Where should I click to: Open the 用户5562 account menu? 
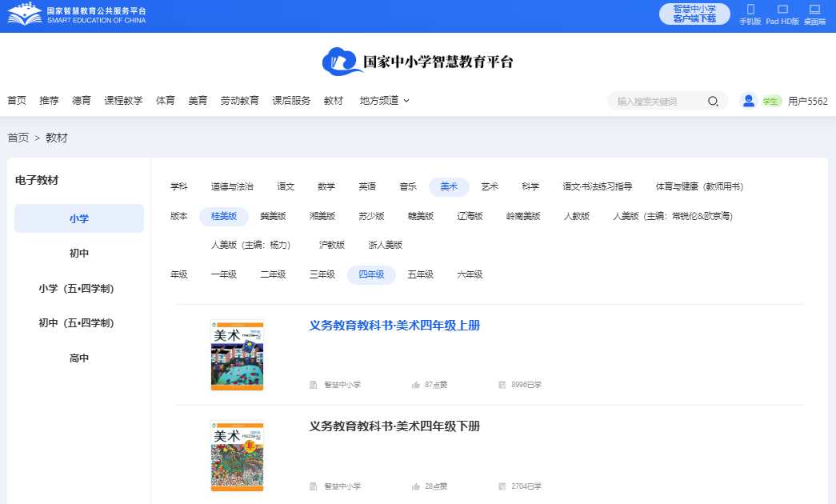coord(807,101)
